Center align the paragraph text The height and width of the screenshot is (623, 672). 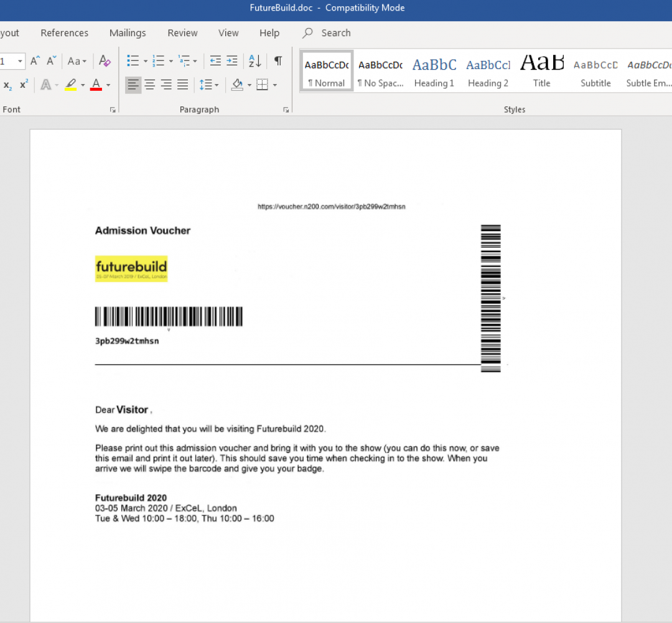(x=150, y=85)
